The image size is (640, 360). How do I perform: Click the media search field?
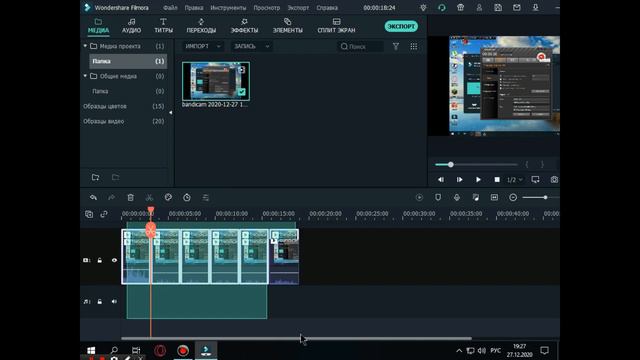tap(360, 47)
